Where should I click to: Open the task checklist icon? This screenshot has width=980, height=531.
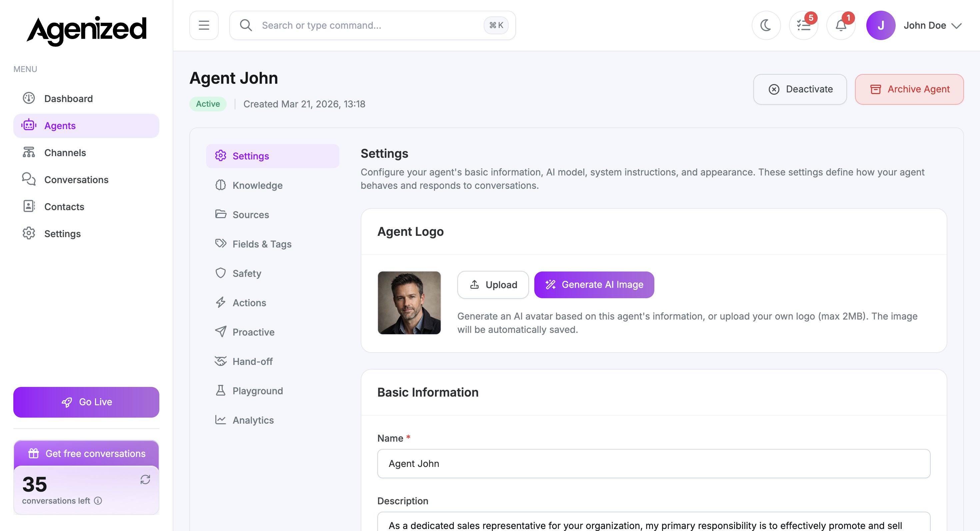click(x=803, y=25)
